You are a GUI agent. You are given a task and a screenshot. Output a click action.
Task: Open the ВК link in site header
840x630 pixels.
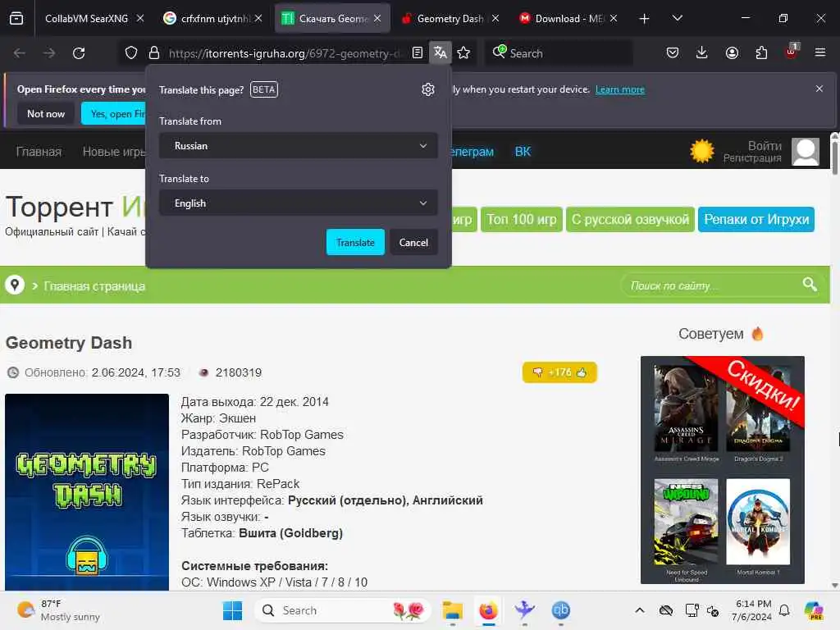coord(523,152)
